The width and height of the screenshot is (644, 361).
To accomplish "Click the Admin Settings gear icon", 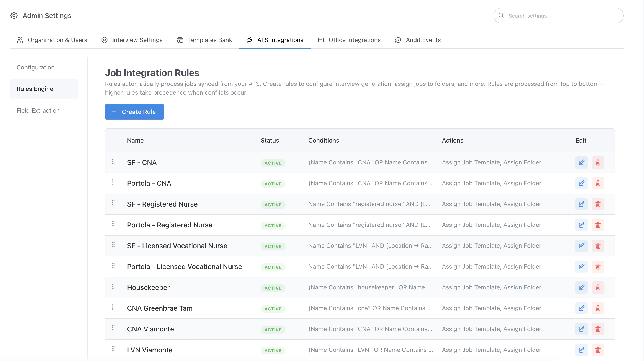I will tap(14, 15).
